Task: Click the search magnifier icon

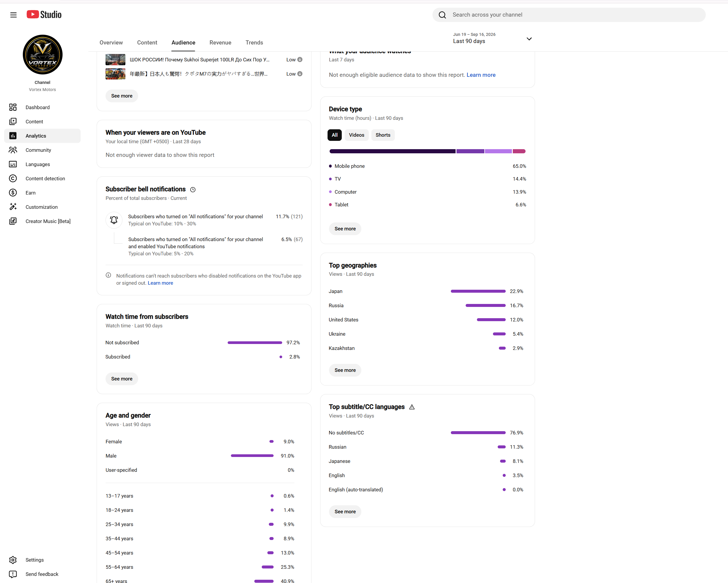Action: point(442,15)
